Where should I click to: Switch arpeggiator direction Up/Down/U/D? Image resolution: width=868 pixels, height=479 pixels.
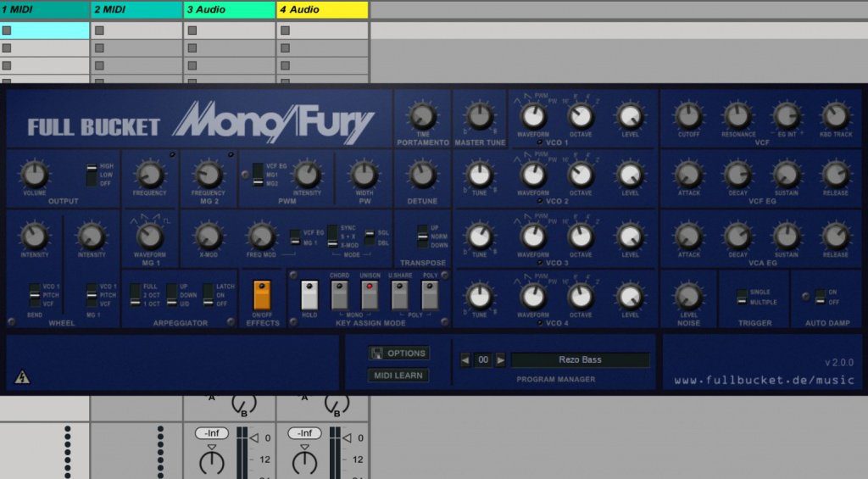[x=171, y=294]
